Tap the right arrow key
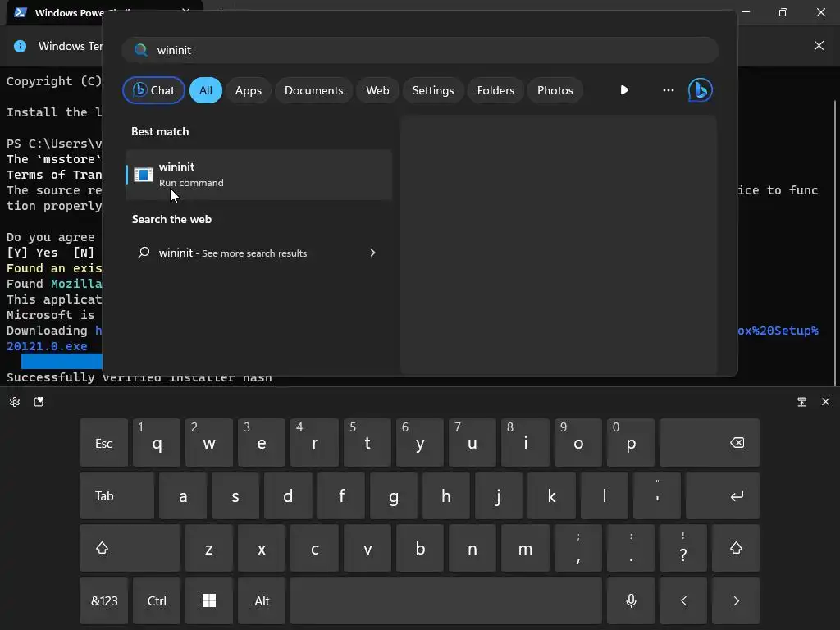This screenshot has width=840, height=630. coord(736,600)
